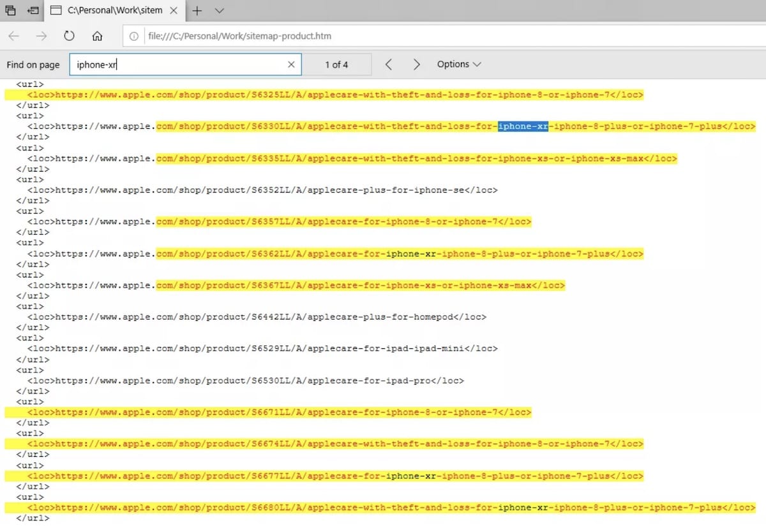Set these tabs aside icon
This screenshot has width=766, height=532.
(33, 10)
